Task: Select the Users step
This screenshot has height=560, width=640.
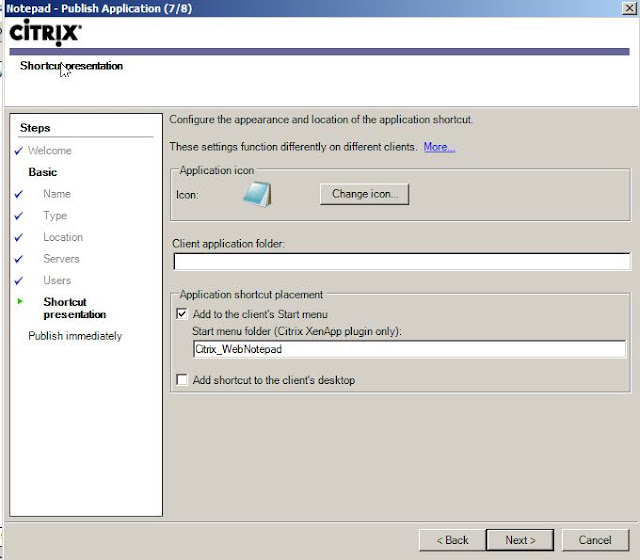Action: click(57, 280)
